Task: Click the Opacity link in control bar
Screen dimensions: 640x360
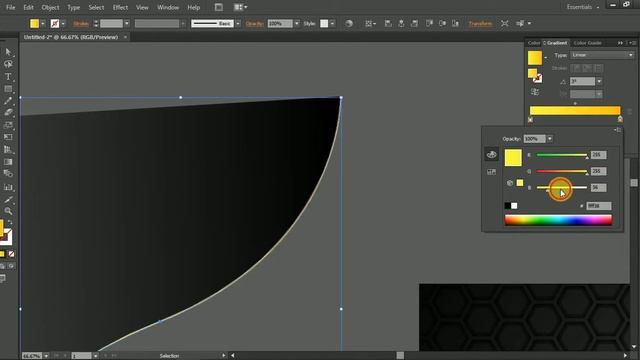Action: click(x=255, y=24)
